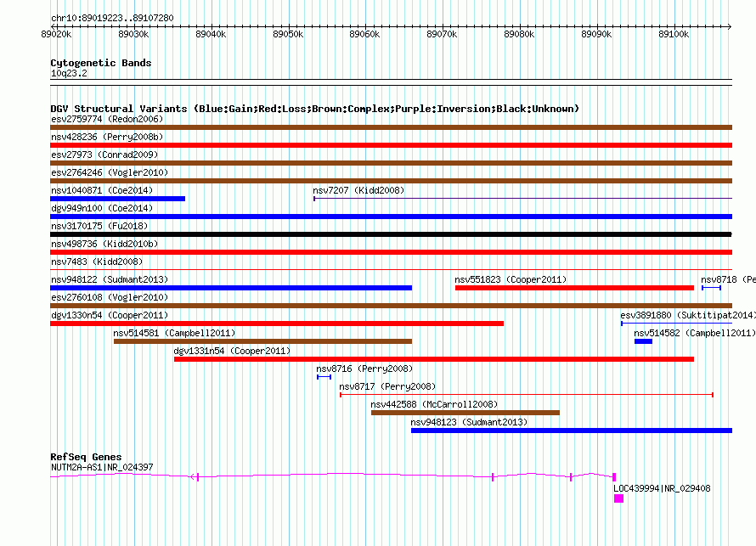Viewport: 756px width, 546px height.
Task: Click the 89050k ruler position label
Action: [x=288, y=34]
